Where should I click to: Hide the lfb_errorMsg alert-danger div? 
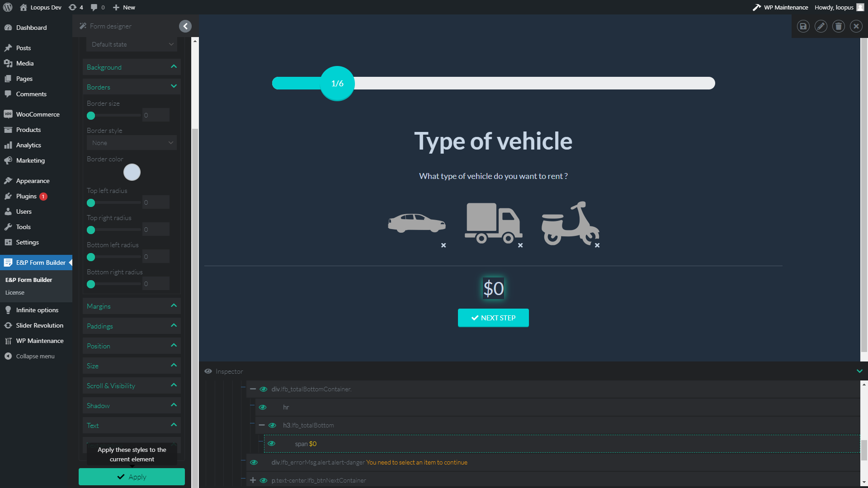tap(254, 462)
